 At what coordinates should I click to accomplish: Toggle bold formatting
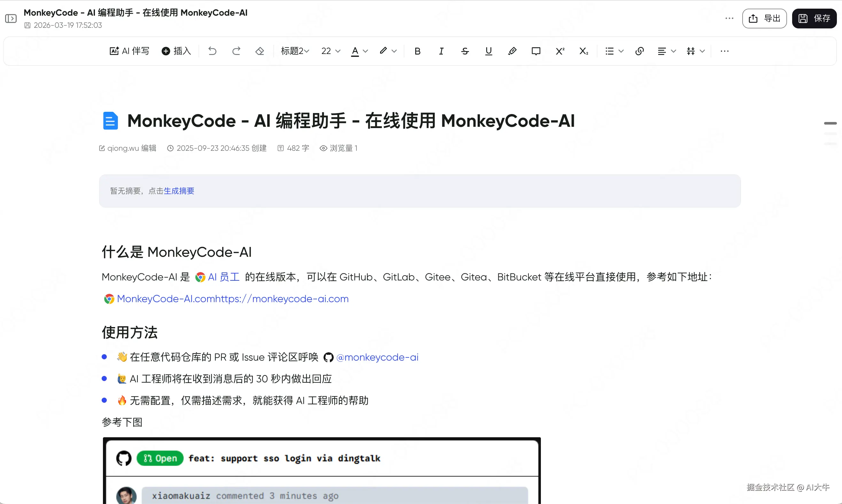tap(417, 51)
